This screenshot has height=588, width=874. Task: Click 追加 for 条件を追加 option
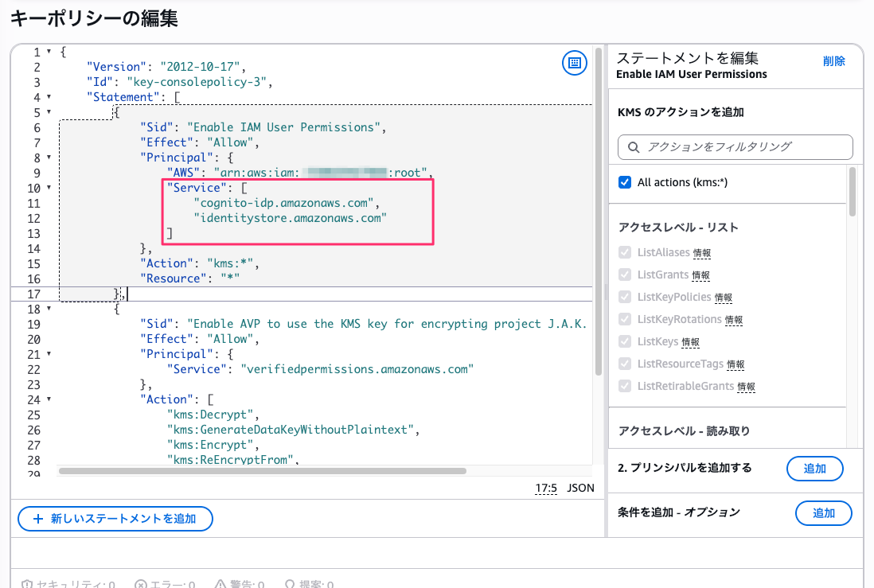pos(823,513)
